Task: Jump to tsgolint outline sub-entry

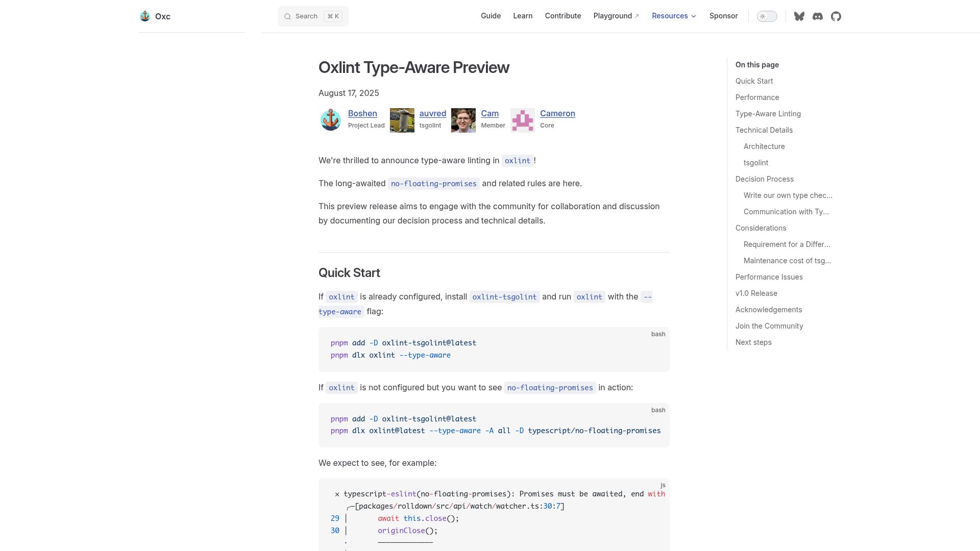Action: [x=756, y=163]
